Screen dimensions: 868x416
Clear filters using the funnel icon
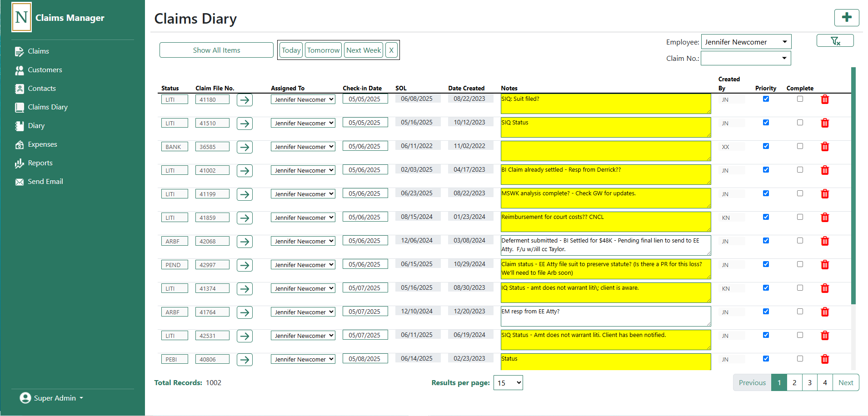point(835,41)
